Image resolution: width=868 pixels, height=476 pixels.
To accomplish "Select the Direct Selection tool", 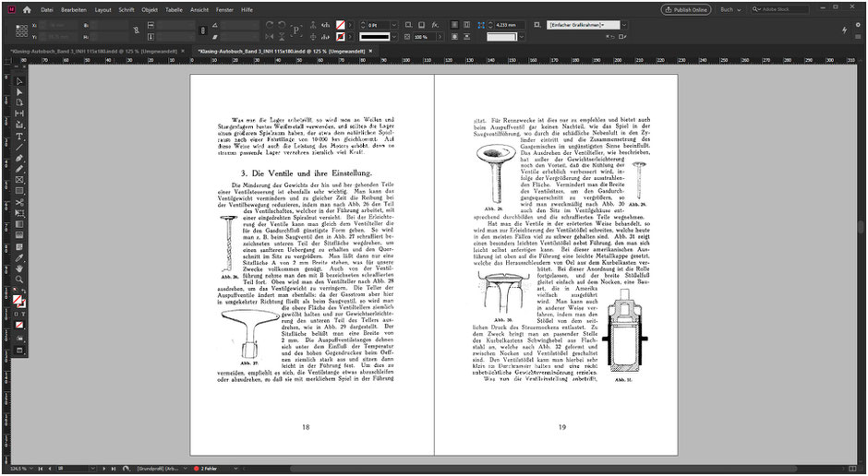I will (19, 91).
